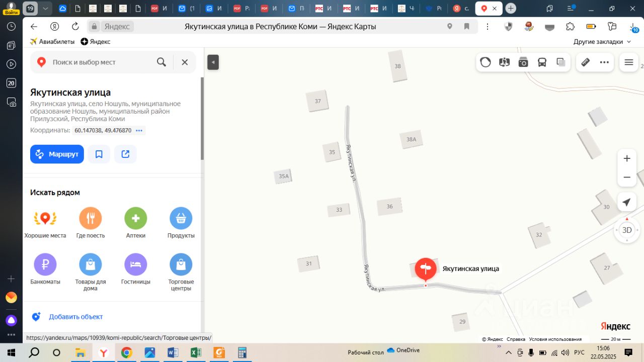644x362 pixels.
Task: Close the active Yandex Maps tab
Action: point(495,9)
